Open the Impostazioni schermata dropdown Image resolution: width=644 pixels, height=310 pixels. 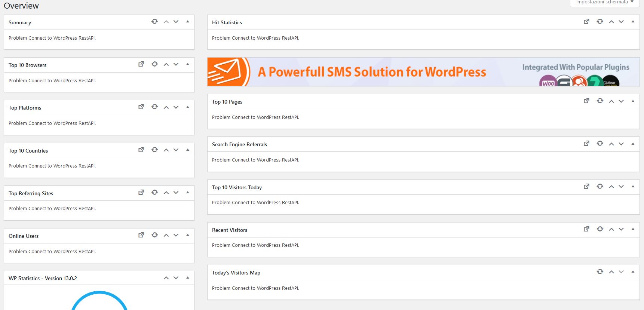[x=605, y=2]
